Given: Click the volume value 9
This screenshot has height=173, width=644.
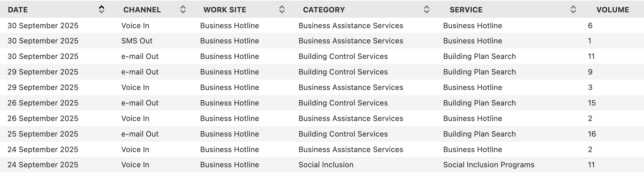Looking at the screenshot, I should pos(590,72).
